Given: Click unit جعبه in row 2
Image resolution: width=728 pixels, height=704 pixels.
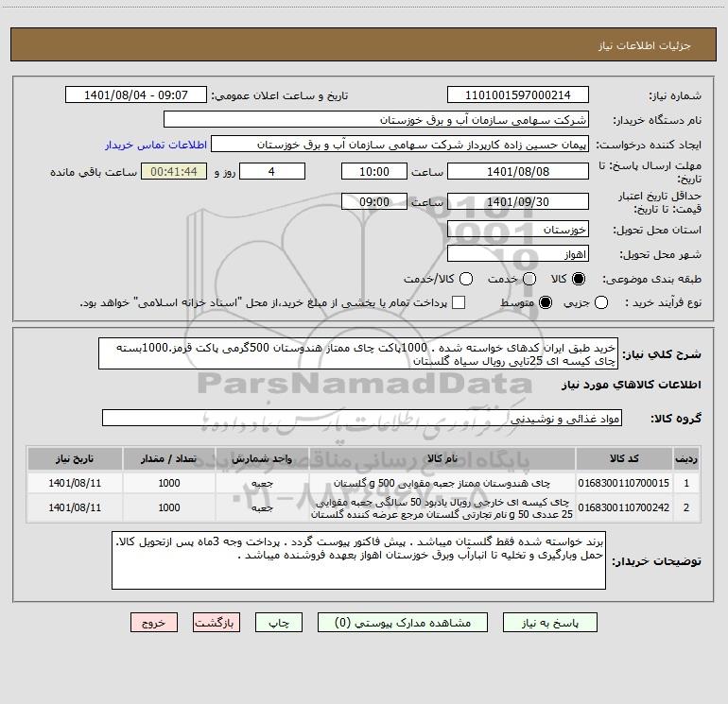Looking at the screenshot, I should (262, 507).
